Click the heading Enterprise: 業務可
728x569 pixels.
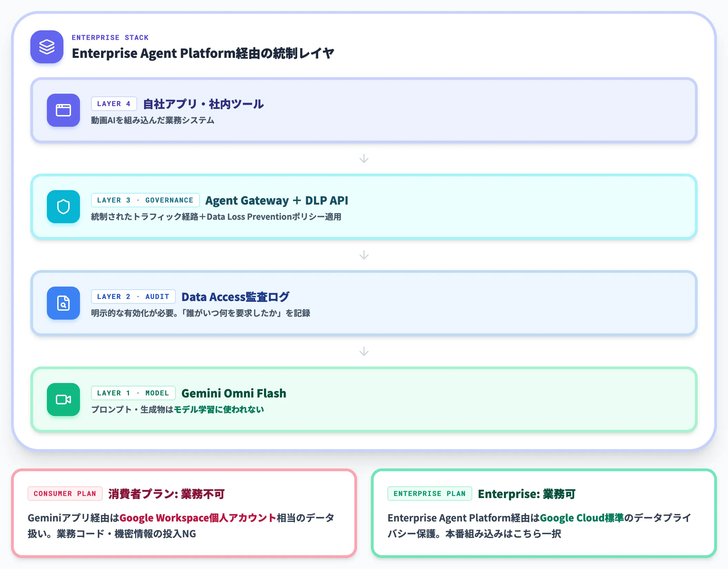tap(527, 494)
